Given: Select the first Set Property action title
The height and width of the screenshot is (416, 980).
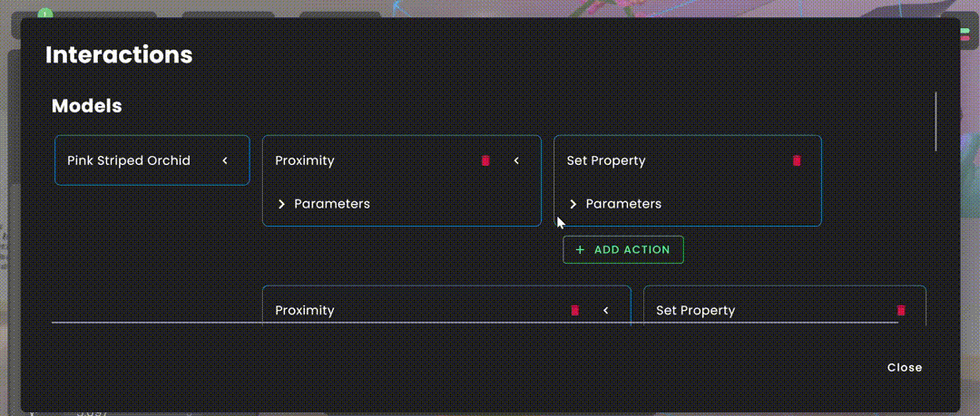Looking at the screenshot, I should pyautogui.click(x=605, y=160).
